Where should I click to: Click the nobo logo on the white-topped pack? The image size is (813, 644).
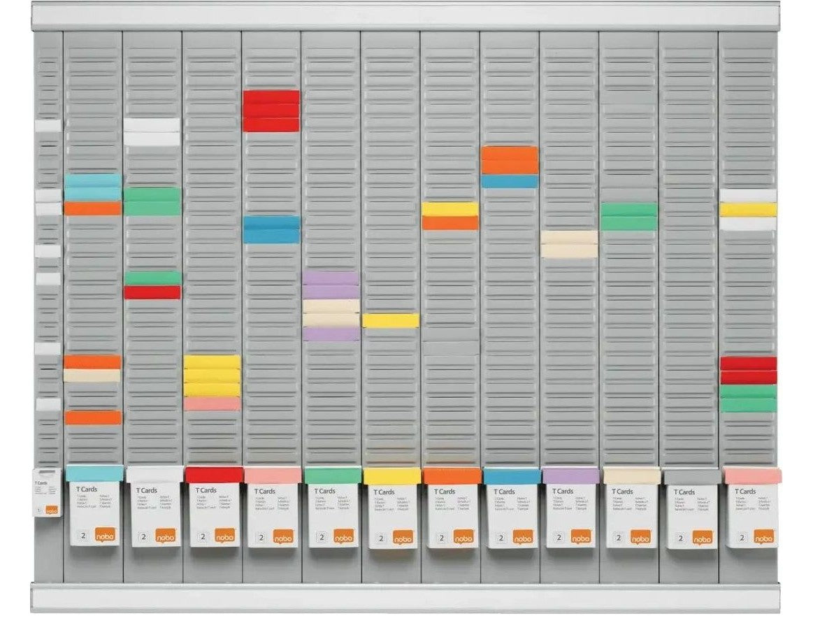point(166,536)
